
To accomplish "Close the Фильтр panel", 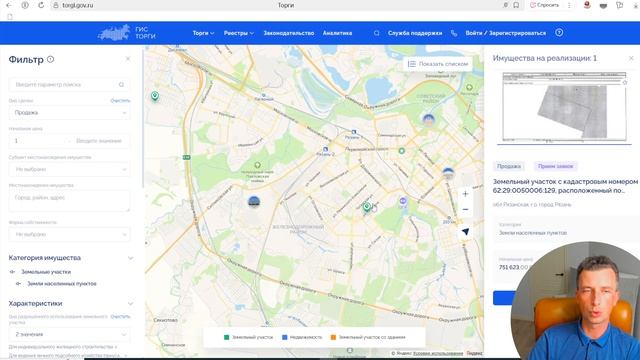I will point(128,59).
